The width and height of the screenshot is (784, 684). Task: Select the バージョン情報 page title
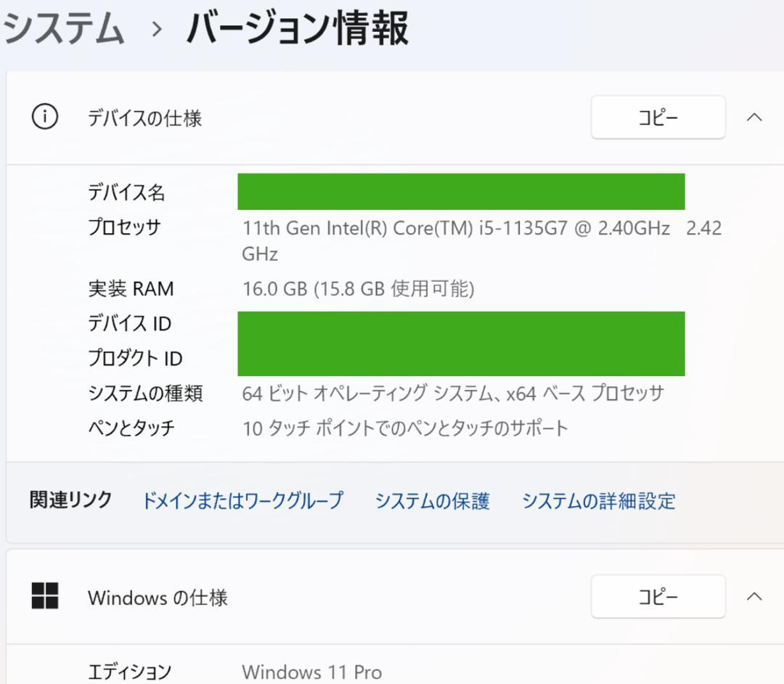point(298,24)
